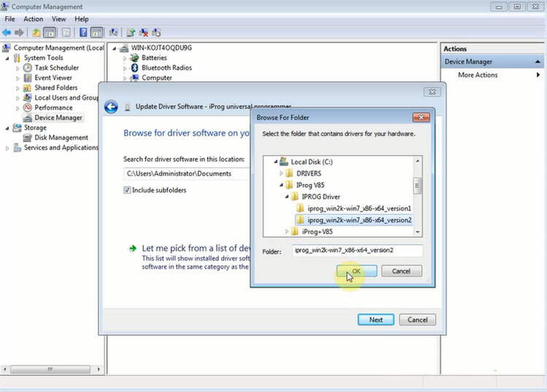Collapse the System Tools node
547x392 pixels.
(7, 58)
